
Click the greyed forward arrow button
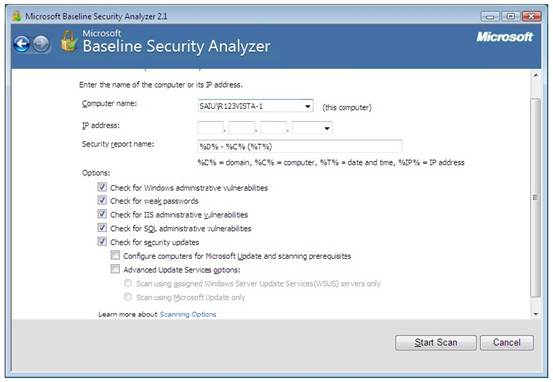[41, 44]
